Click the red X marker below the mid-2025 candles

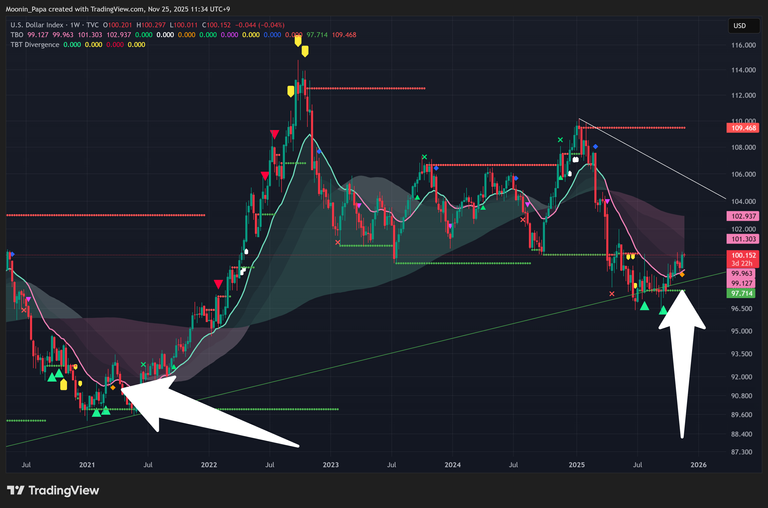coord(613,294)
